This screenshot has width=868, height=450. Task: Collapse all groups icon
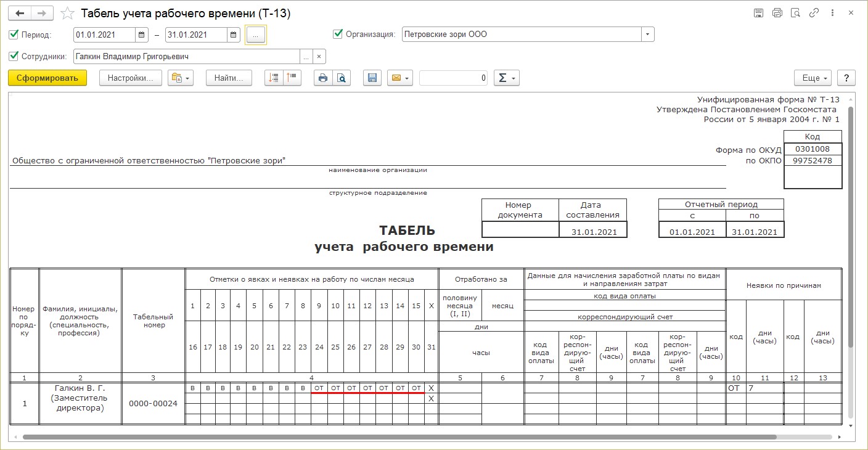(292, 78)
